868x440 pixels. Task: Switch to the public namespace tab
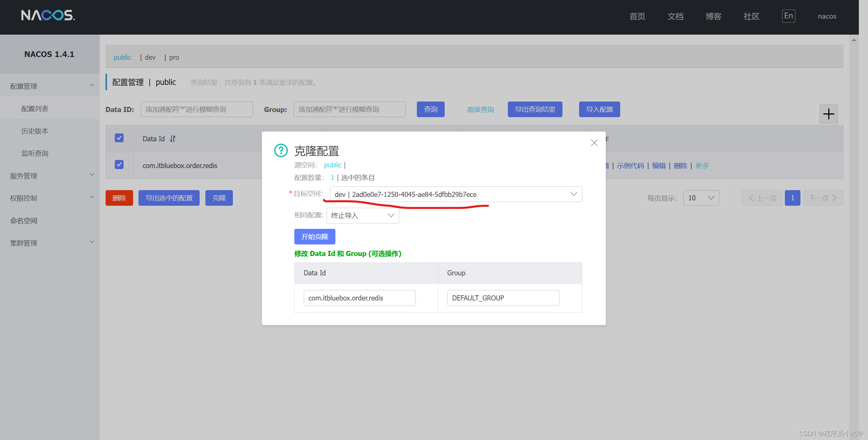(x=123, y=57)
